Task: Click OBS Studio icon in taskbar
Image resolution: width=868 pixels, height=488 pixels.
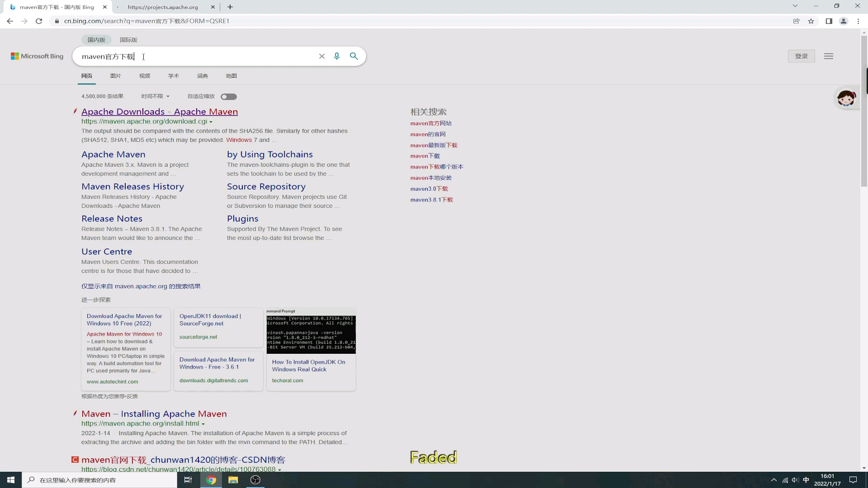Action: 255,480
